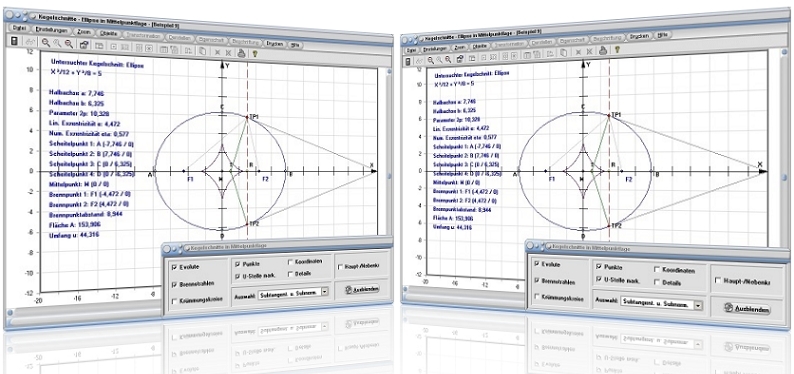
Task: Toggle U-Stelle mark. checkbox in right dialog
Action: coord(600,279)
